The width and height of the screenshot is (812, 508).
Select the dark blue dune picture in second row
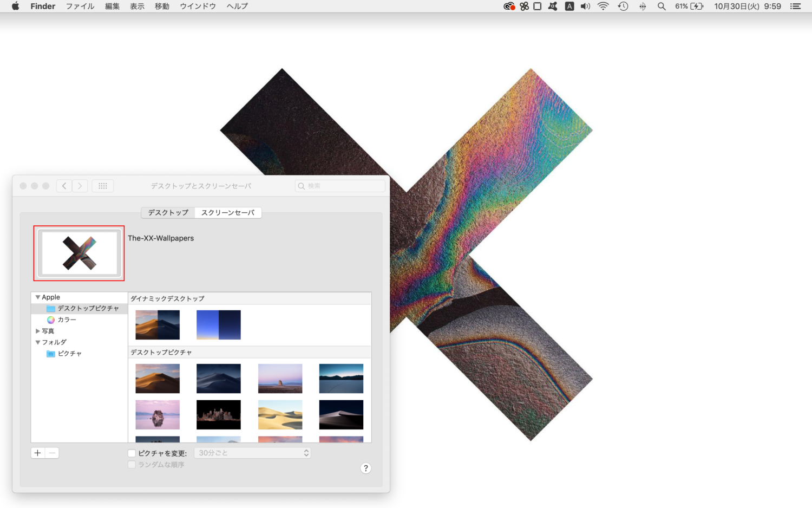(341, 415)
